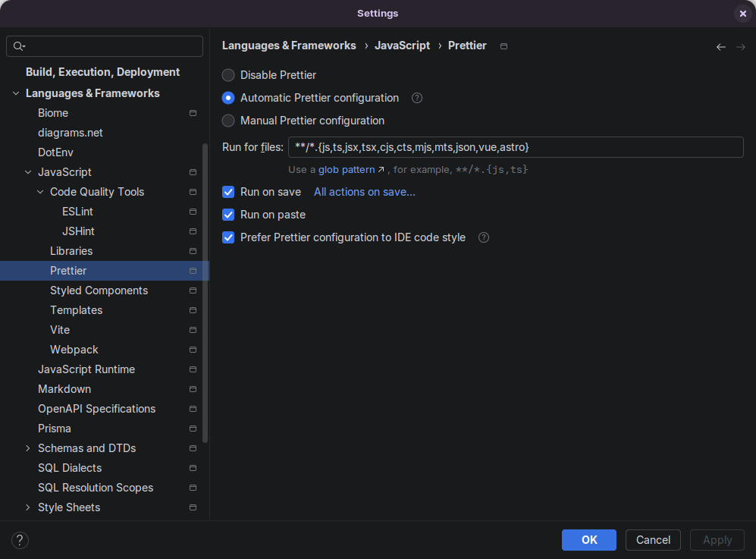Click the page icon beside the Prettier breadcrumb
This screenshot has width=756, height=559.
tap(503, 46)
